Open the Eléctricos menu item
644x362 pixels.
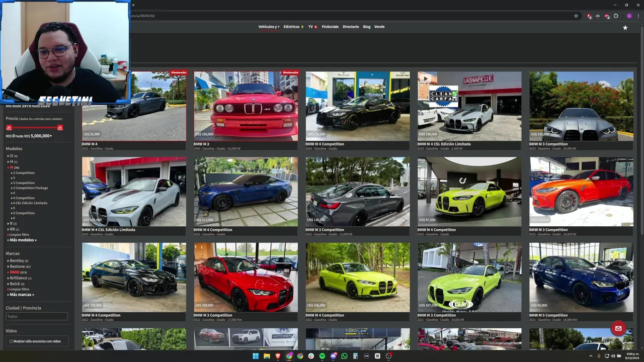click(293, 27)
